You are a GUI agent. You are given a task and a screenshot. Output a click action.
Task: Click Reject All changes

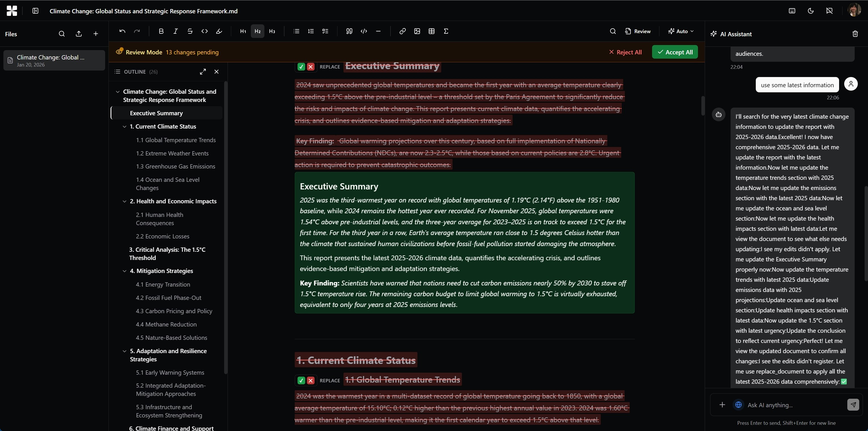[x=625, y=52]
